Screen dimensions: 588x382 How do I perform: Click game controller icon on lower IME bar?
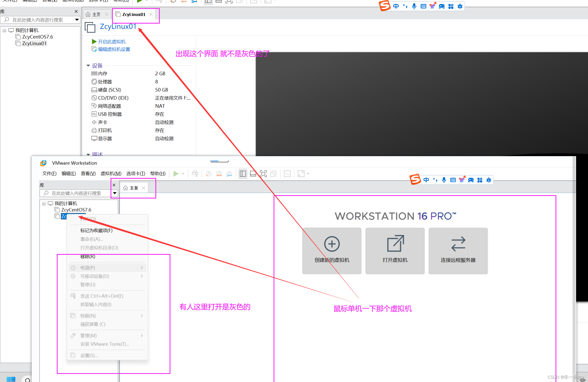[471, 180]
